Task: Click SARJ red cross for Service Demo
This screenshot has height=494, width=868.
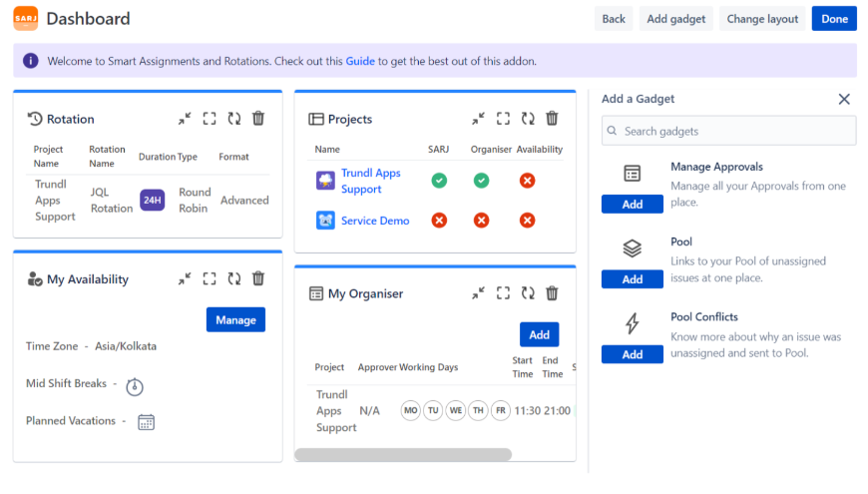Action: tap(439, 221)
